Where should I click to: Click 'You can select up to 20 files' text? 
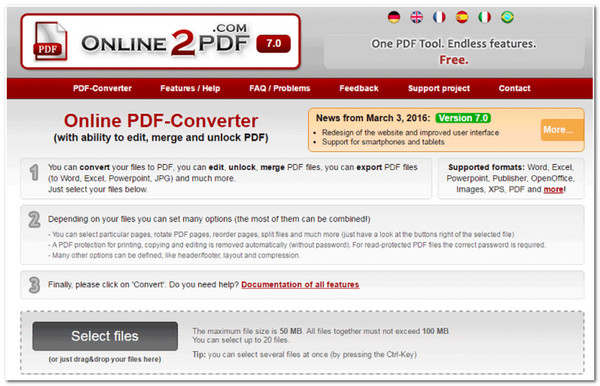tap(241, 340)
